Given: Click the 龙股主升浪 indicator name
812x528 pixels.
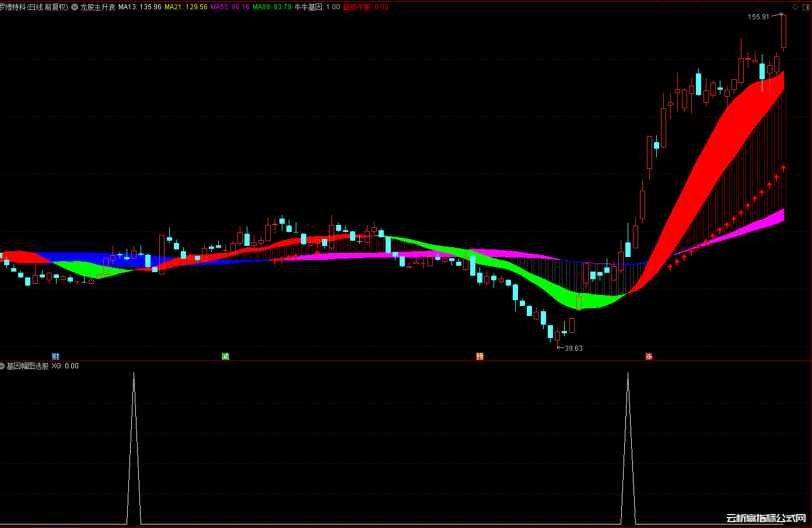Looking at the screenshot, I should pyautogui.click(x=97, y=7).
